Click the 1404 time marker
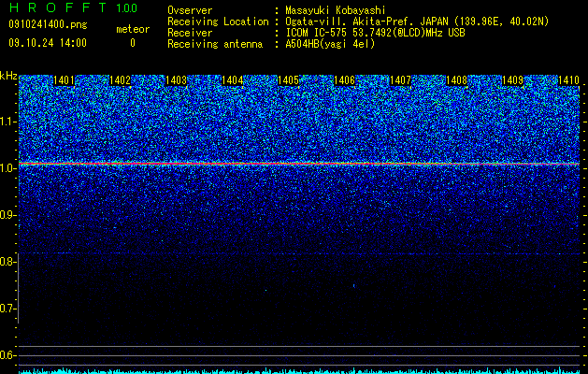Image resolution: width=588 pixels, height=374 pixels. pos(233,80)
